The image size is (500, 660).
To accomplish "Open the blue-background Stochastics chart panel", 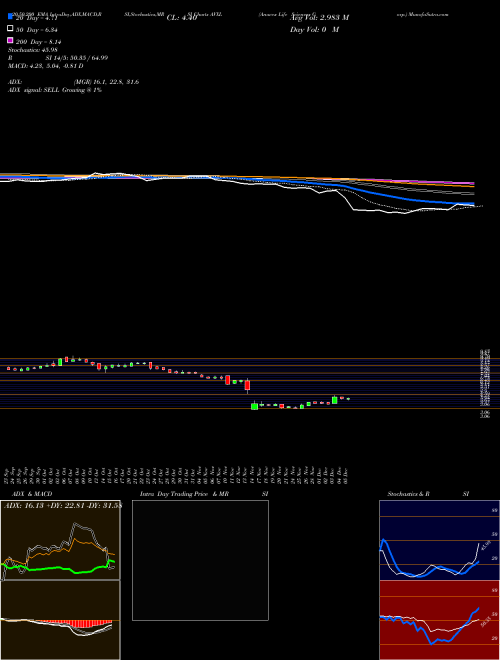I will [x=439, y=540].
